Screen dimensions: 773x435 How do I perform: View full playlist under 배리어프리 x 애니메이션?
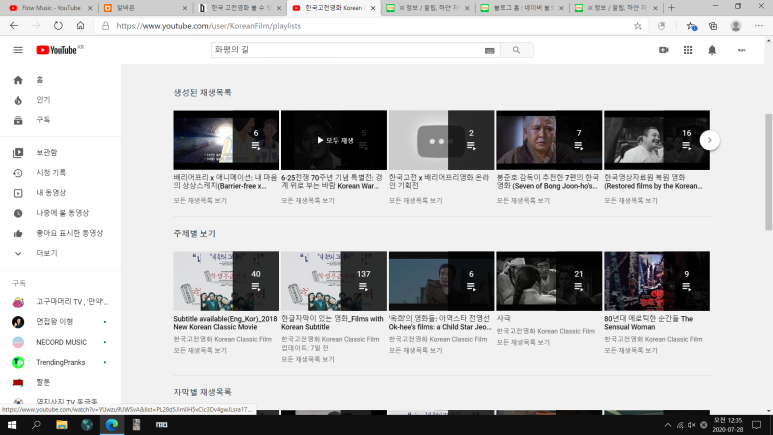pos(200,201)
